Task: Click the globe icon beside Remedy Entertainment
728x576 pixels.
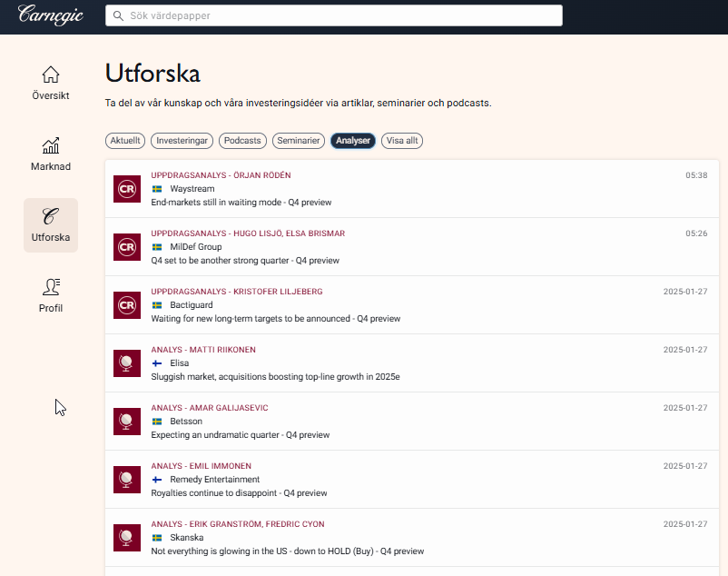Action: [x=127, y=480]
